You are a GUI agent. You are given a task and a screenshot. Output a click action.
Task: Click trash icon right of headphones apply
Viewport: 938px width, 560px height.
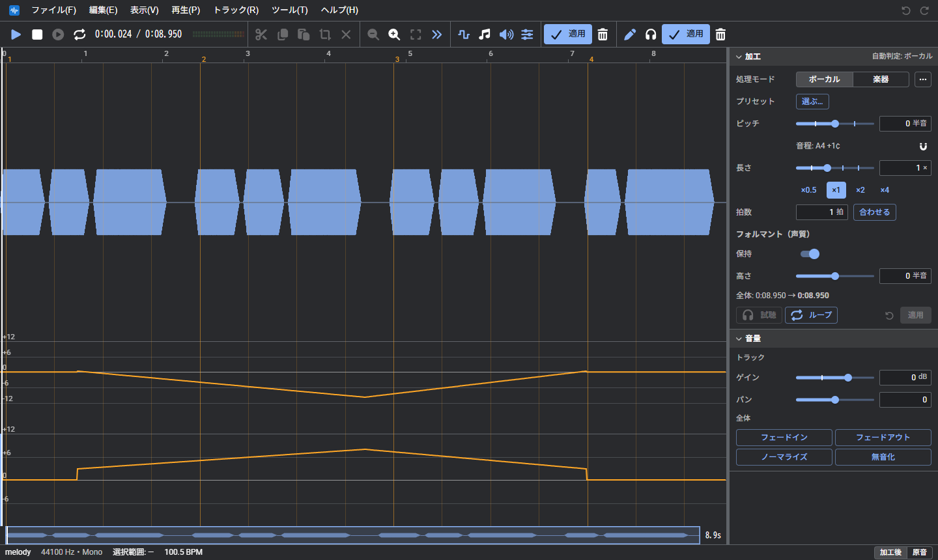click(720, 35)
